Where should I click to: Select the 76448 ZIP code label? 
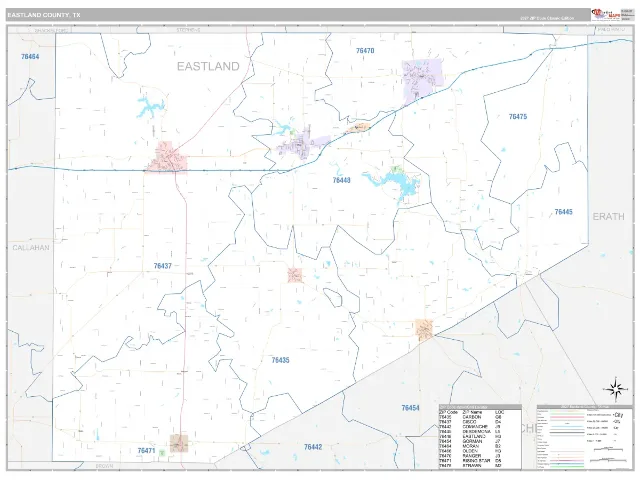click(341, 180)
